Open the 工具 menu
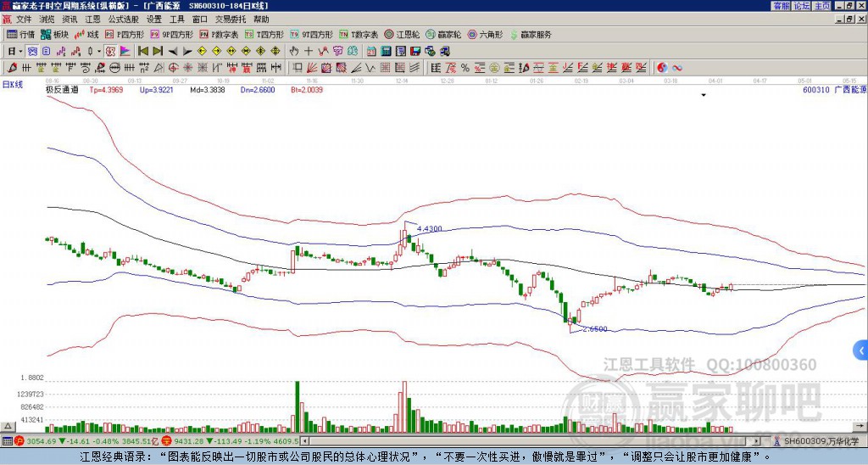Image resolution: width=868 pixels, height=465 pixels. click(176, 20)
